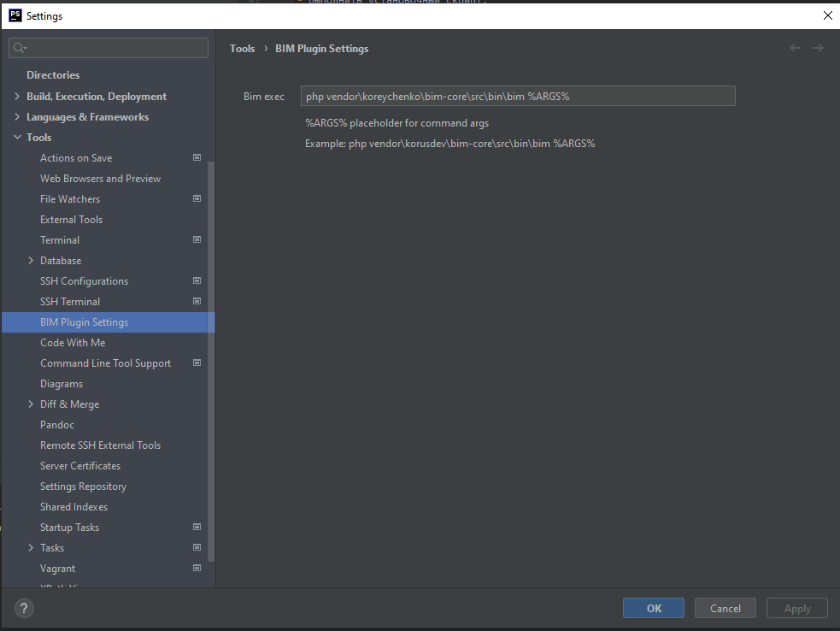Click the icon beside Vagrant
This screenshot has height=631, width=840.
[197, 568]
